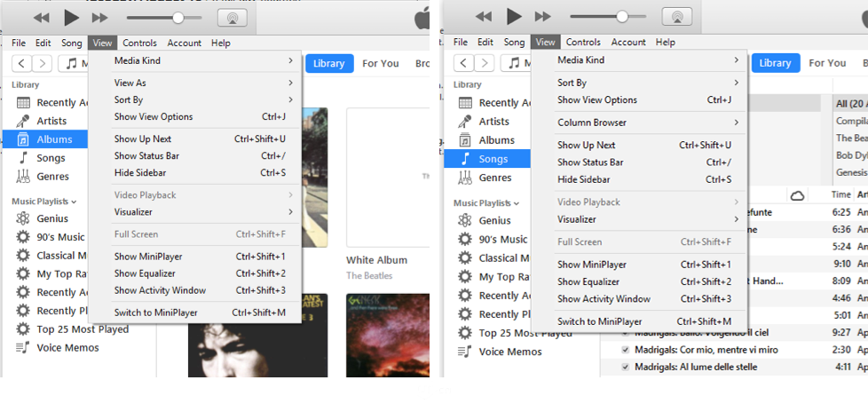Click the Genesis red sky album cover
The width and height of the screenshot is (868, 404).
click(388, 336)
